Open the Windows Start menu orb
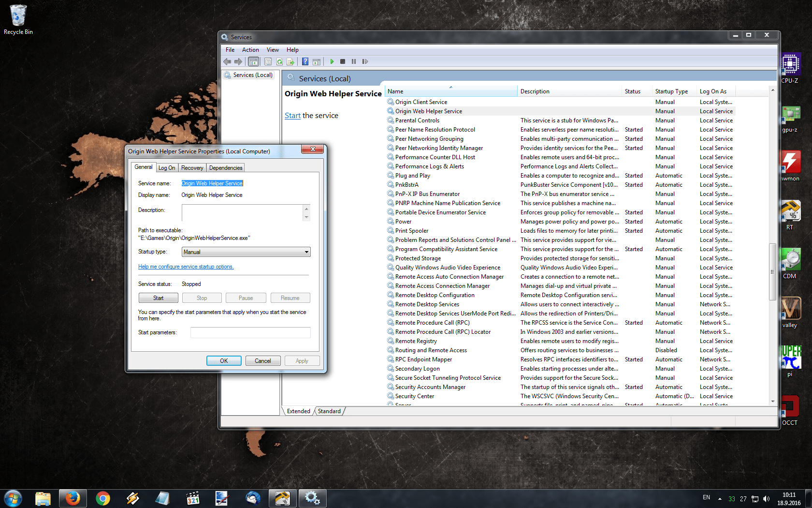The height and width of the screenshot is (508, 812). 13,498
